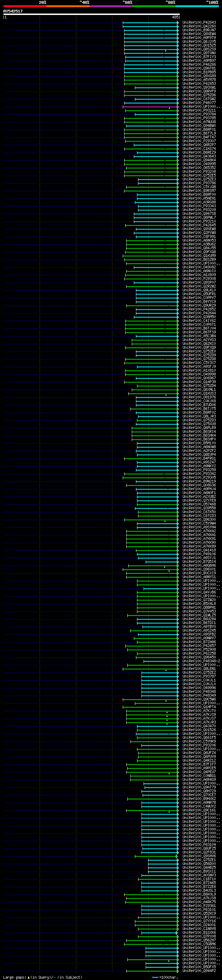Open hit UniRef100_A5YM78

[199, 80]
